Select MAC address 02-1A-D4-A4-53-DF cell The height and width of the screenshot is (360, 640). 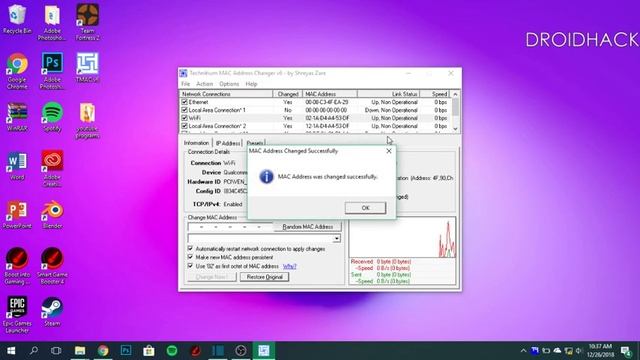pyautogui.click(x=327, y=118)
